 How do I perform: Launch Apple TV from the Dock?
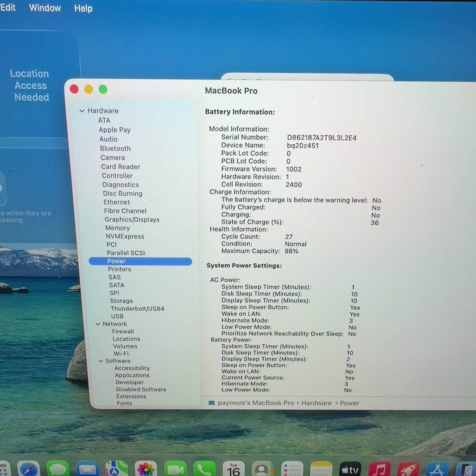[x=350, y=469]
